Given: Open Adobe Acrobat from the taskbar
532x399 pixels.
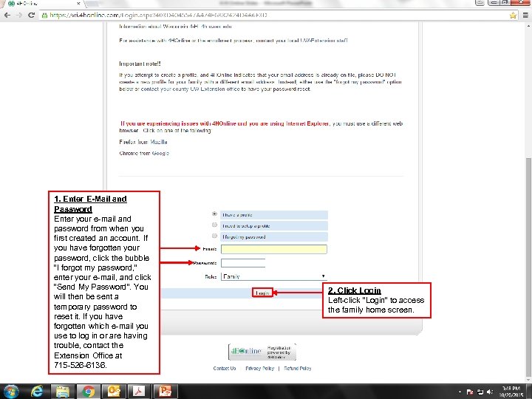Looking at the screenshot, I should [x=140, y=392].
